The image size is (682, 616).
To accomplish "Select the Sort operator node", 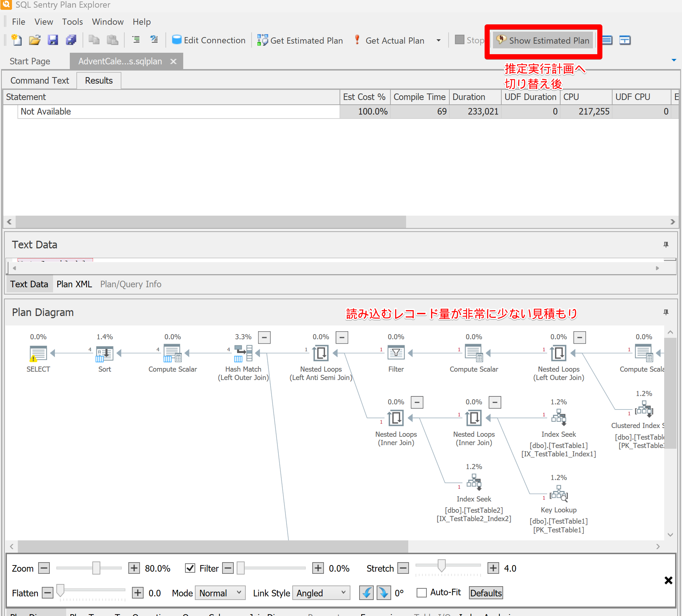I will coord(105,353).
